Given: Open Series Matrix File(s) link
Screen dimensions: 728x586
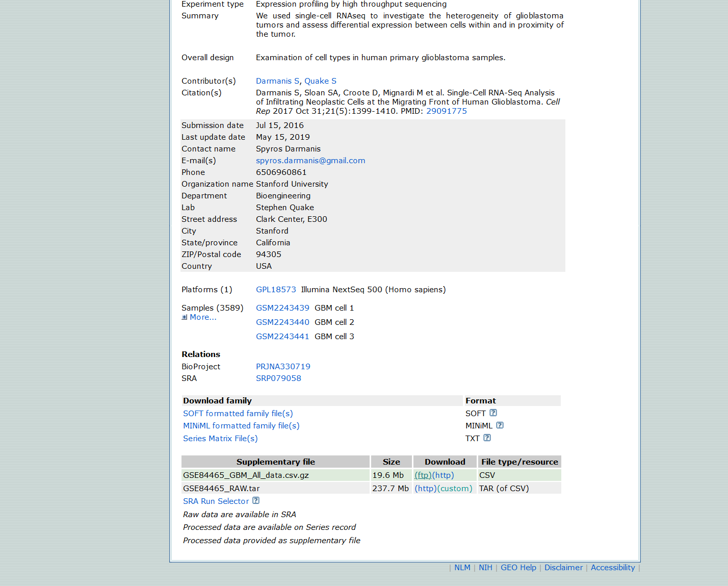Looking at the screenshot, I should point(220,439).
